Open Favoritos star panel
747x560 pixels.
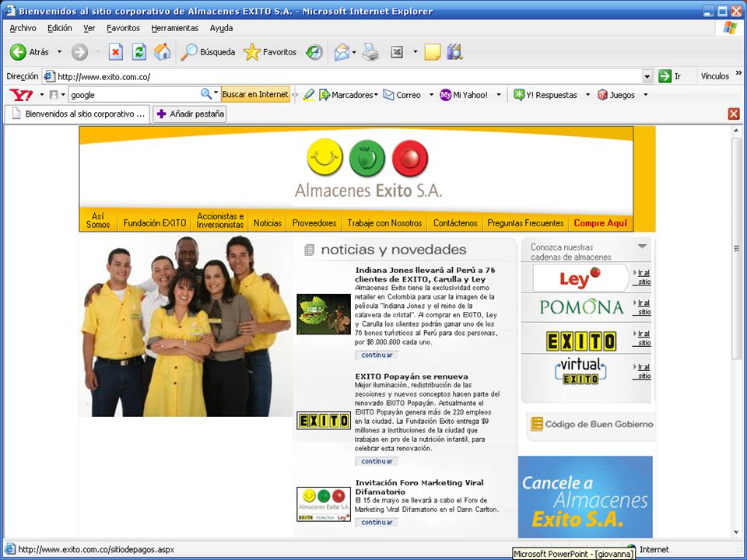(x=270, y=52)
